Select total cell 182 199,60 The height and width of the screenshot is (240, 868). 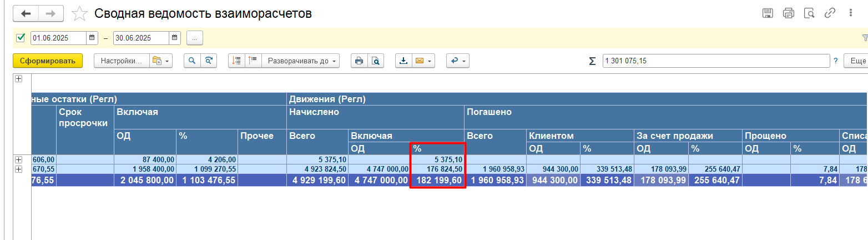coord(437,180)
